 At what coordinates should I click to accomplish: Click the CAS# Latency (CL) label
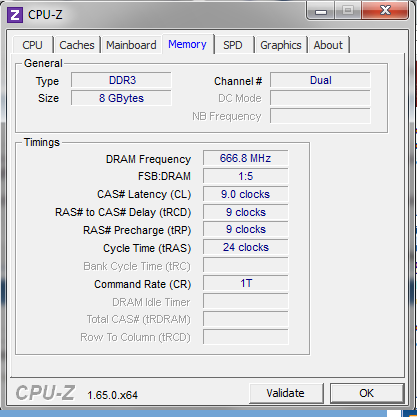click(144, 194)
